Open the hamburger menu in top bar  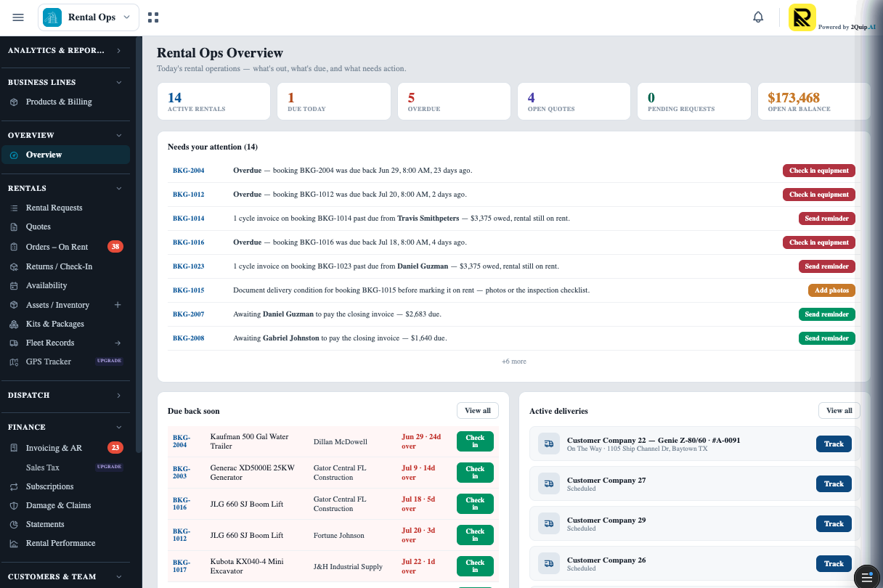(x=18, y=17)
